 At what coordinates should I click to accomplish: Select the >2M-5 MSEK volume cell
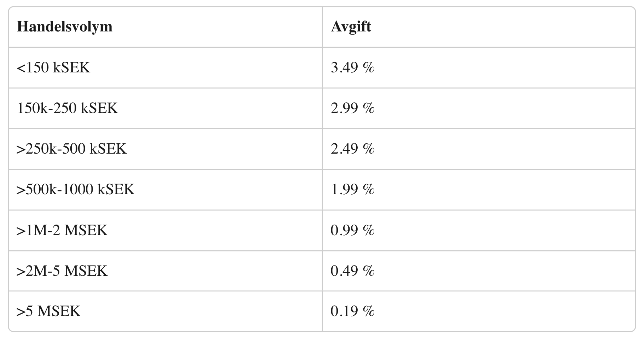pyautogui.click(x=62, y=271)
